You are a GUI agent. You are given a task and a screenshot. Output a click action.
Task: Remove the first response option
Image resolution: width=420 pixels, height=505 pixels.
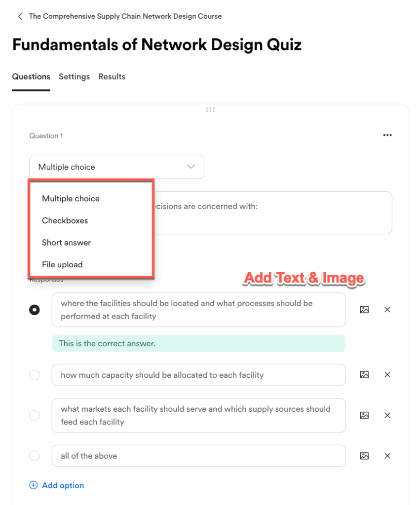(387, 310)
